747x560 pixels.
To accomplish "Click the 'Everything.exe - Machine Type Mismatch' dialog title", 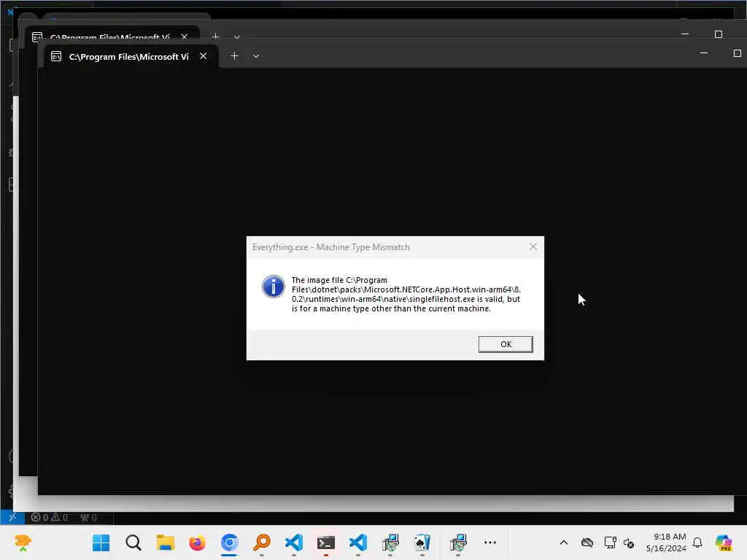I will [331, 247].
